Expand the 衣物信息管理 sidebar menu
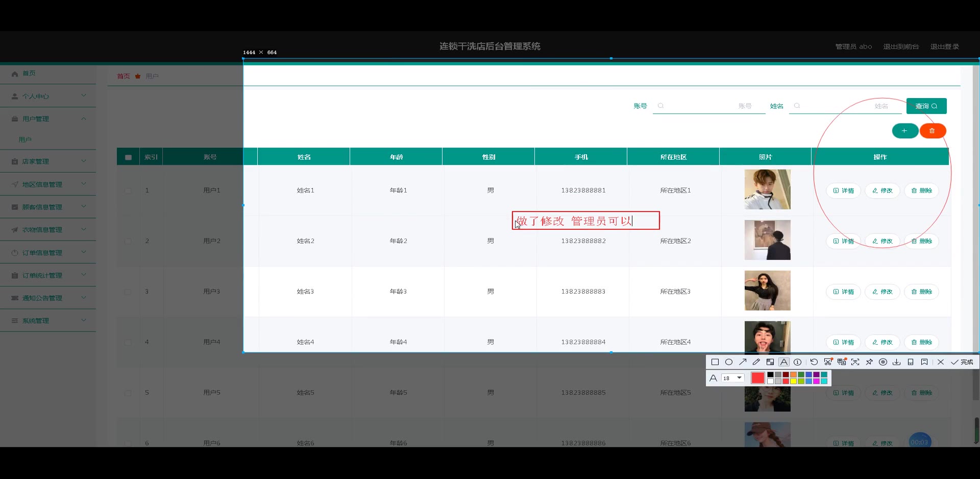The width and height of the screenshot is (980, 479). tap(48, 230)
